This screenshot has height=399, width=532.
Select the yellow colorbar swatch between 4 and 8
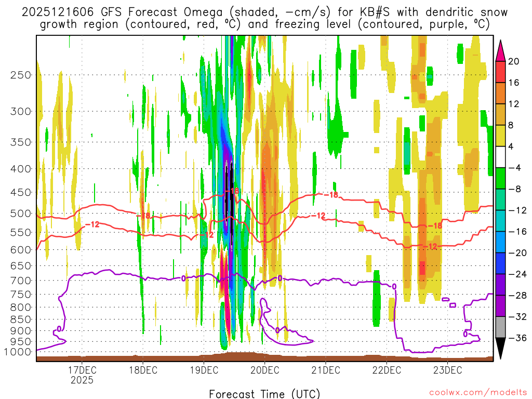tap(501, 136)
